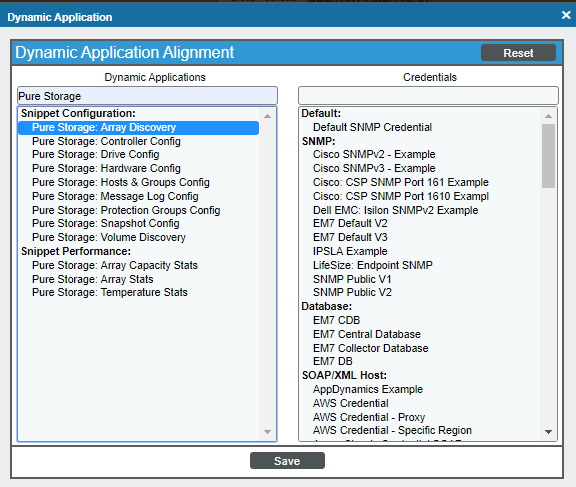
Task: Choose Dell EMC: Isilon SNMPv2 Example
Action: click(x=396, y=210)
